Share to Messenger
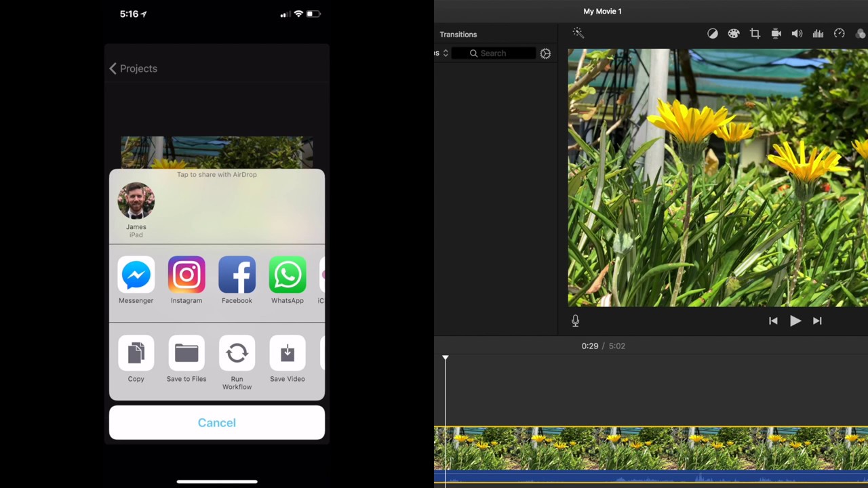The height and width of the screenshot is (488, 868). coord(136,281)
